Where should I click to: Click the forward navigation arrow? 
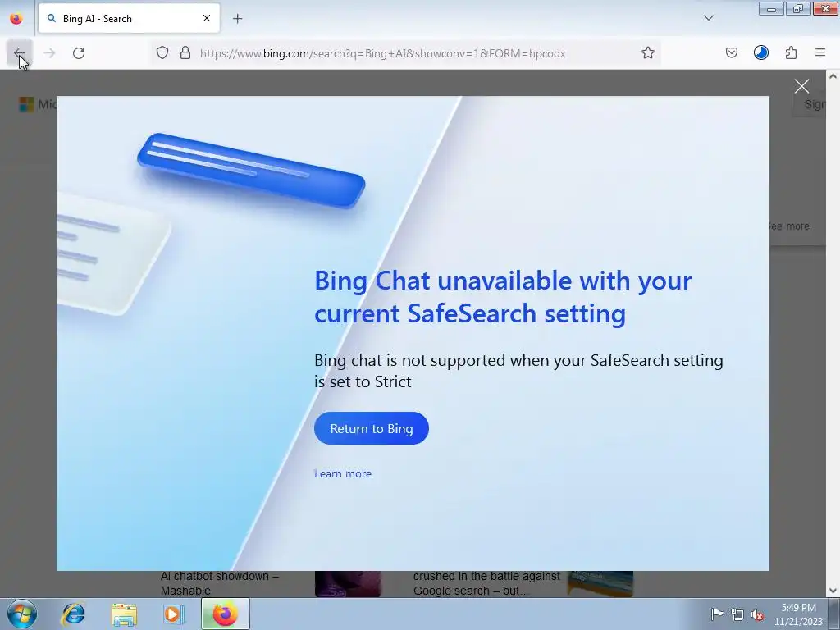coord(49,53)
